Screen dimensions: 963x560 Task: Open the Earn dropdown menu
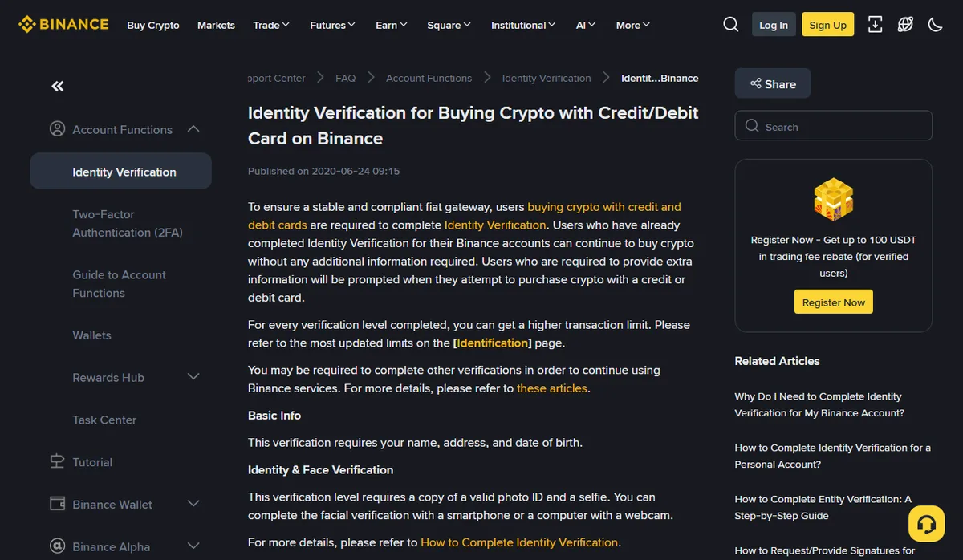(x=392, y=25)
